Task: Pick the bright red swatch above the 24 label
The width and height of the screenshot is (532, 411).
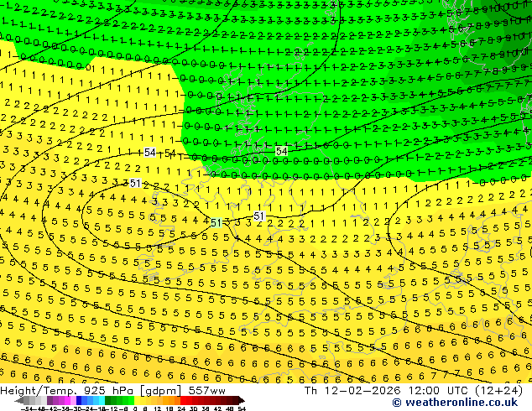Action: 183,401
